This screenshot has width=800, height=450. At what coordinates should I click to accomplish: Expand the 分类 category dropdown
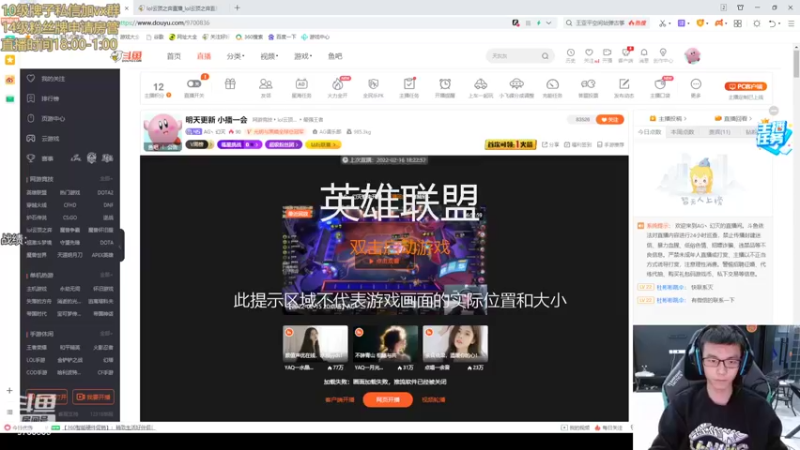(x=235, y=56)
